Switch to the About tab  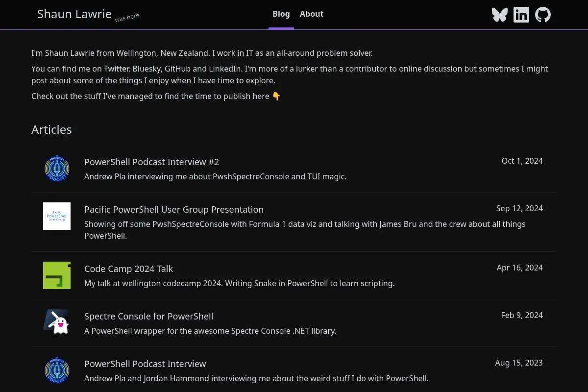pyautogui.click(x=312, y=14)
